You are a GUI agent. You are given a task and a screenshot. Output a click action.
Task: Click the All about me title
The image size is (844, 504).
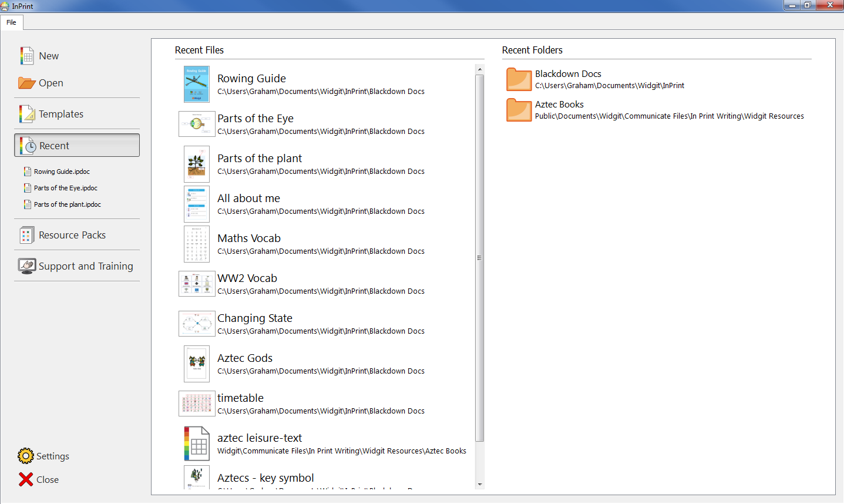(248, 198)
